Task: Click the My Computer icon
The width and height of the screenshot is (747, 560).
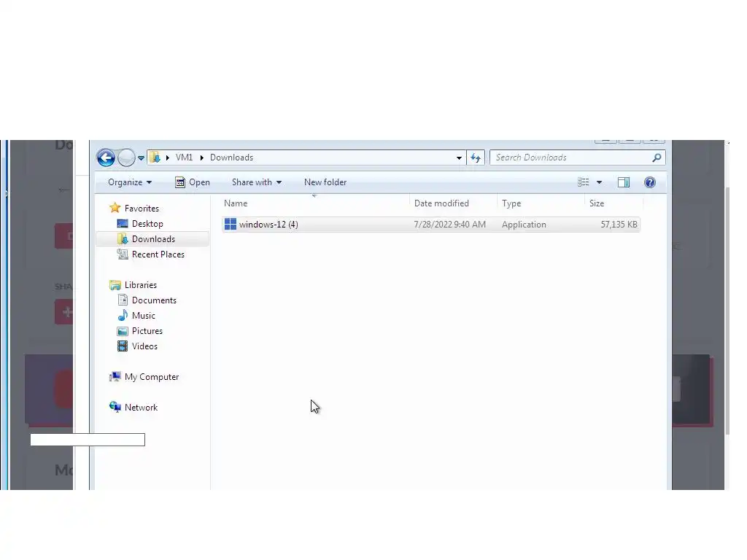Action: pyautogui.click(x=115, y=377)
